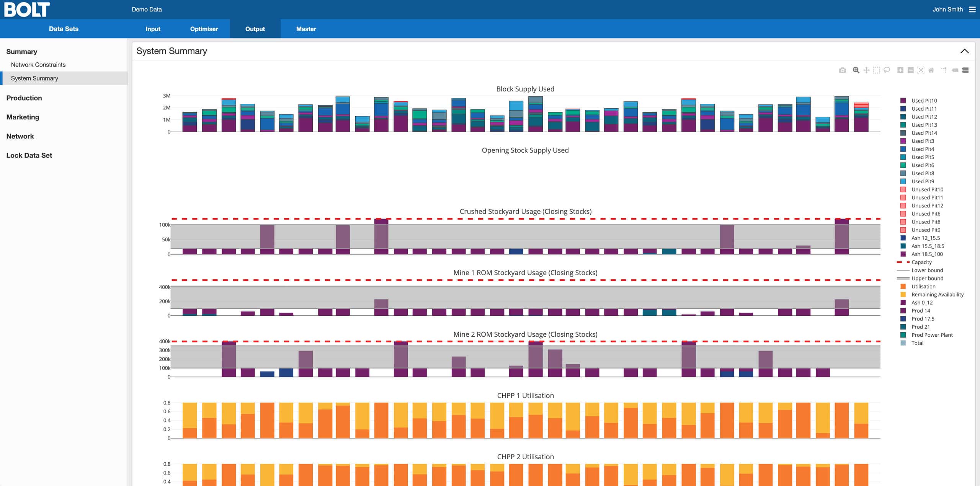Expand the Production sidebar section
This screenshot has height=486, width=980.
point(24,98)
